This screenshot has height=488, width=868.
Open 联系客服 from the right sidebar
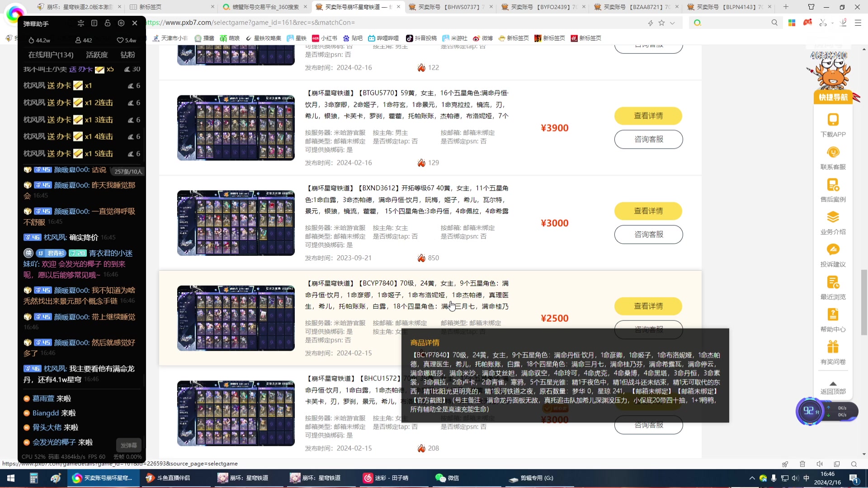pyautogui.click(x=833, y=159)
